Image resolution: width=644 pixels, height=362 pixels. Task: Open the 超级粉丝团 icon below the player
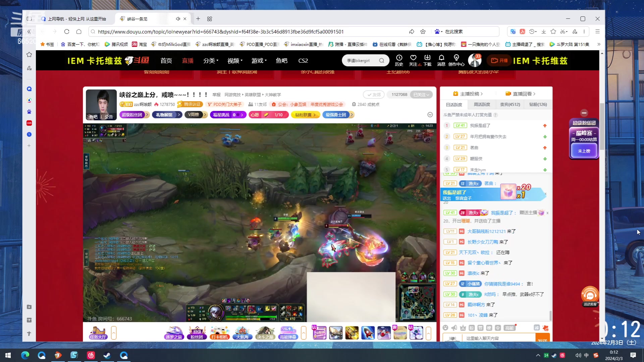(x=197, y=333)
